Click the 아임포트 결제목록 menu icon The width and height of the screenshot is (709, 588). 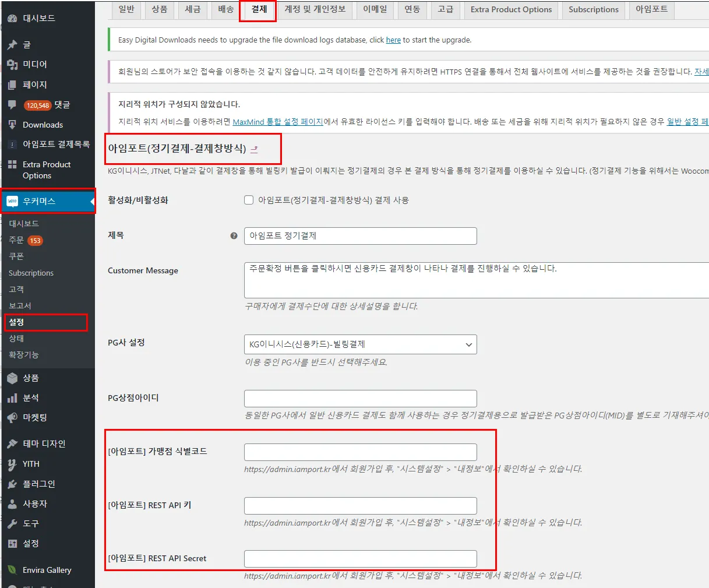click(12, 145)
